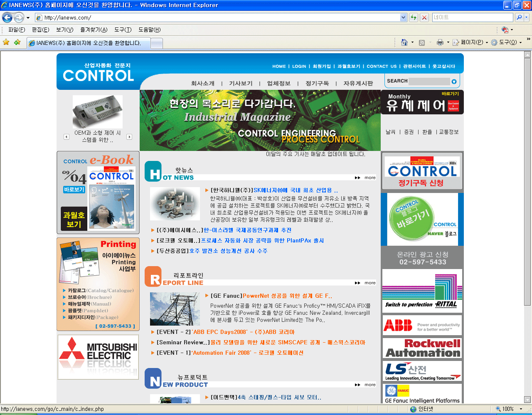This screenshot has height=415, width=532.
Task: Print the page with the printer icon
Action: (440, 42)
